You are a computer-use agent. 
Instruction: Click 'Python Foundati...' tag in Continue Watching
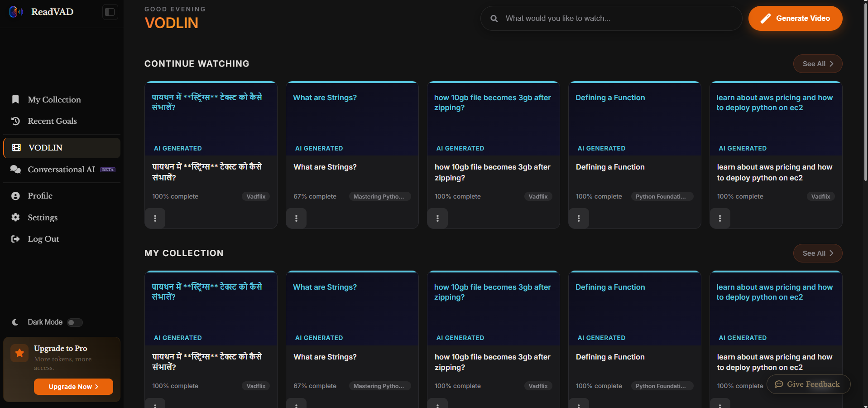pyautogui.click(x=662, y=196)
